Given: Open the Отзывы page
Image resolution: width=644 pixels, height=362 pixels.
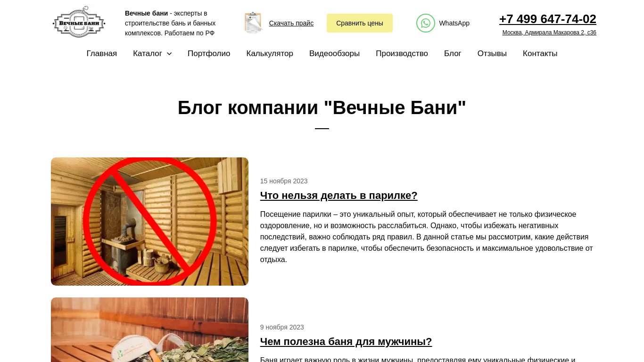Looking at the screenshot, I should pyautogui.click(x=492, y=54).
